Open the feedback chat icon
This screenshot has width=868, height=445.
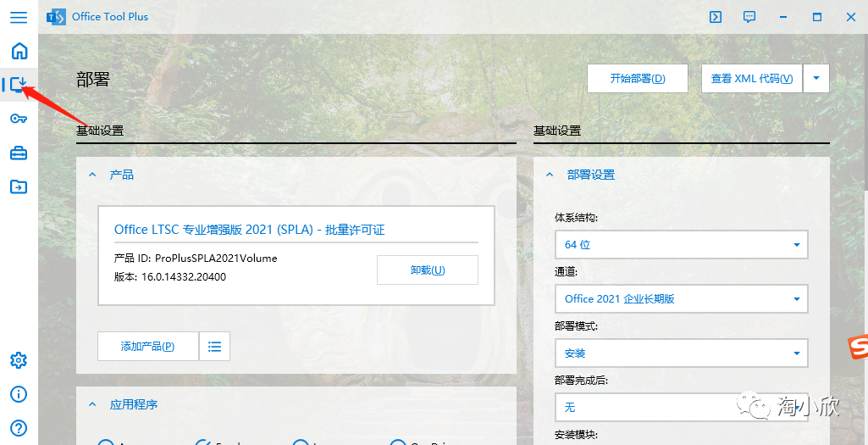[x=749, y=17]
